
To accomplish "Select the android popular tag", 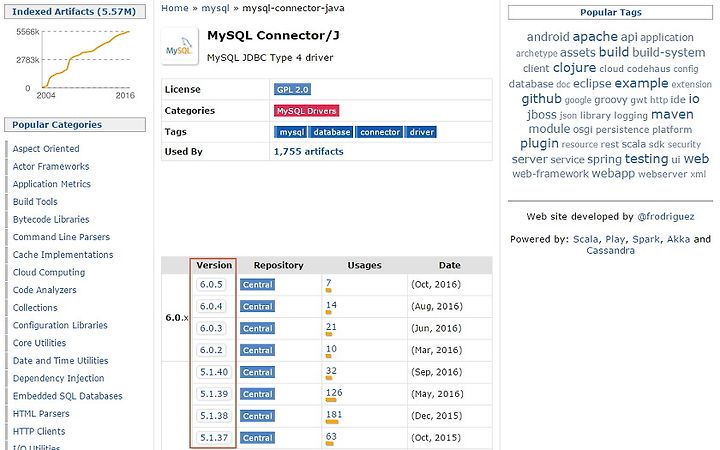I will click(x=548, y=37).
